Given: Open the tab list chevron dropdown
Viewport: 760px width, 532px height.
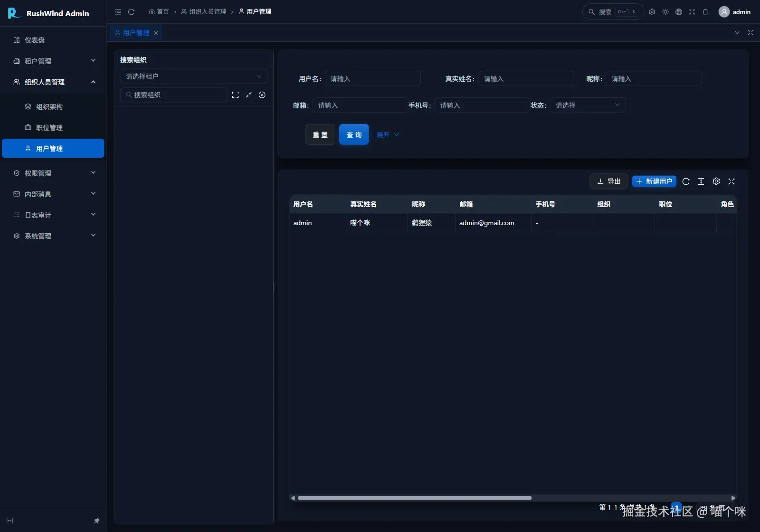Looking at the screenshot, I should click(737, 33).
